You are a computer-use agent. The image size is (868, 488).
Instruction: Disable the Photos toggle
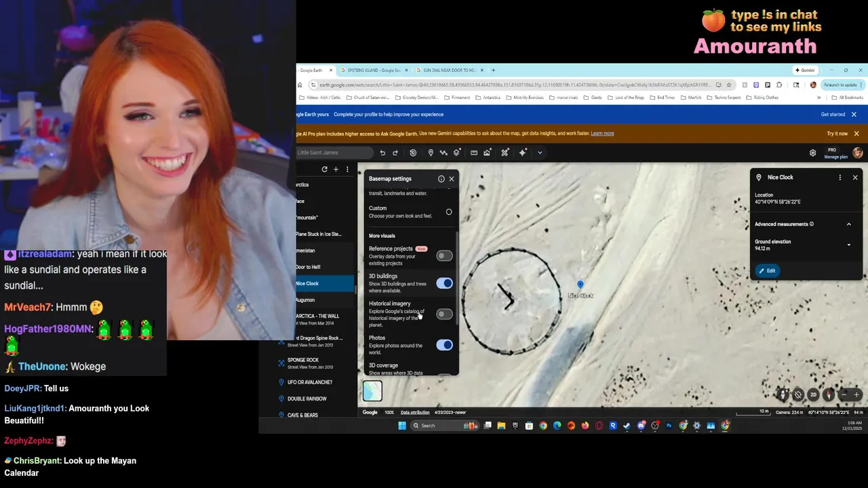[444, 345]
